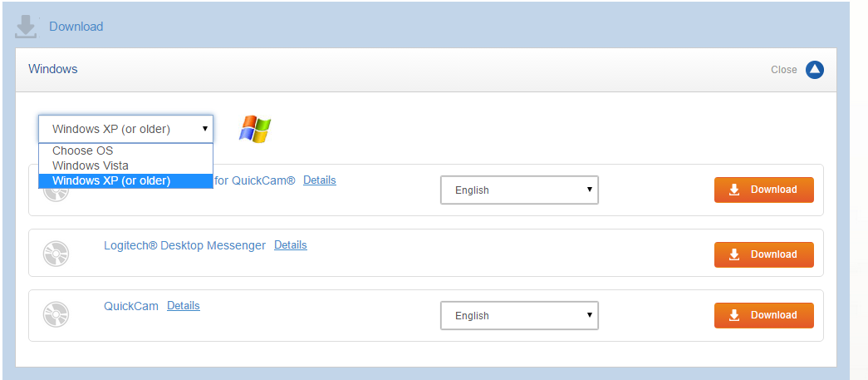
Task: Open the English language dropdown for the first software row
Action: tap(519, 190)
